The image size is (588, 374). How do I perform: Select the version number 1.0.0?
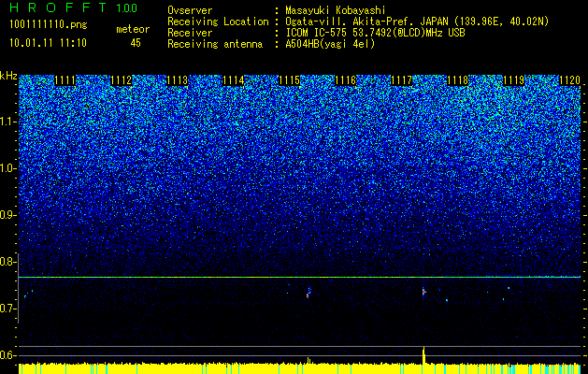(126, 7)
